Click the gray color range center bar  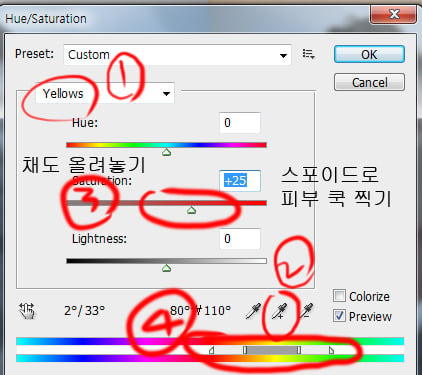click(x=272, y=350)
